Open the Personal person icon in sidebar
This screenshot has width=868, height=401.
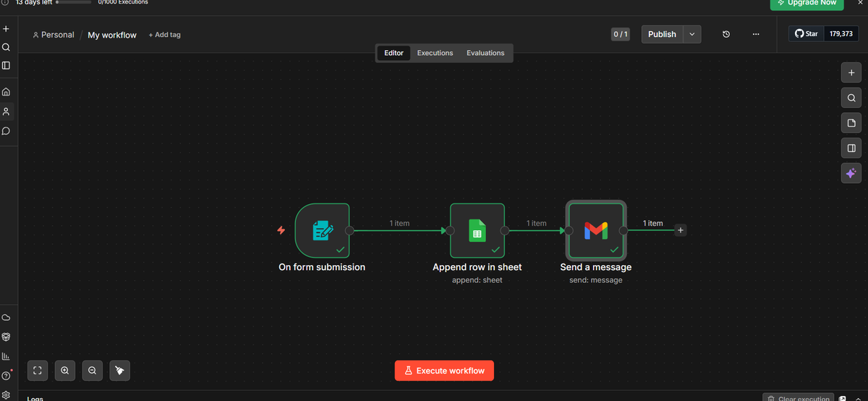click(6, 111)
